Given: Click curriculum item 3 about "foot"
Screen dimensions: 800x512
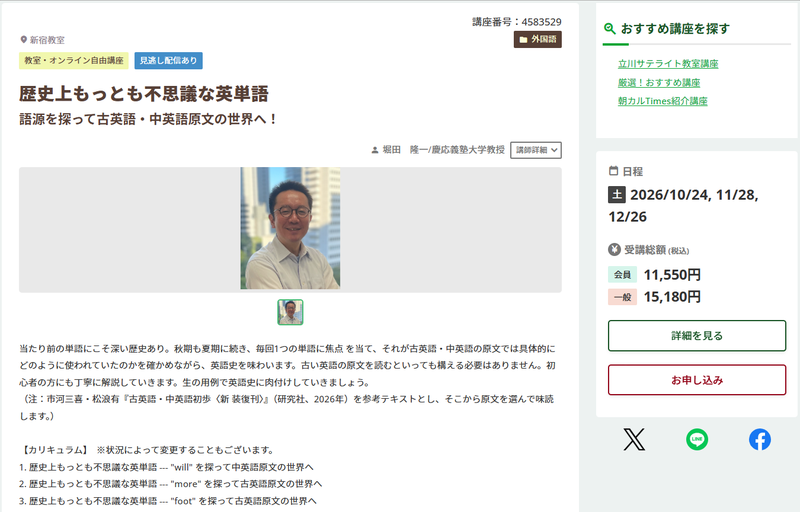Looking at the screenshot, I should [168, 501].
